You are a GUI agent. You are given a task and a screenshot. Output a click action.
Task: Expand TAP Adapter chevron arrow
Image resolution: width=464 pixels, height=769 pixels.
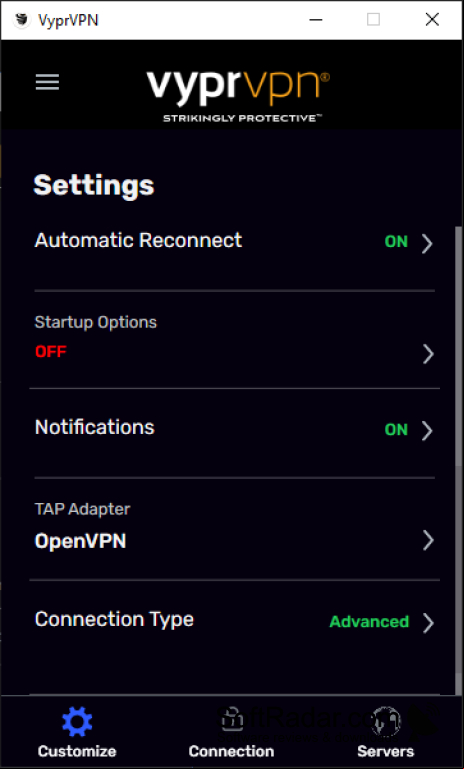click(428, 540)
